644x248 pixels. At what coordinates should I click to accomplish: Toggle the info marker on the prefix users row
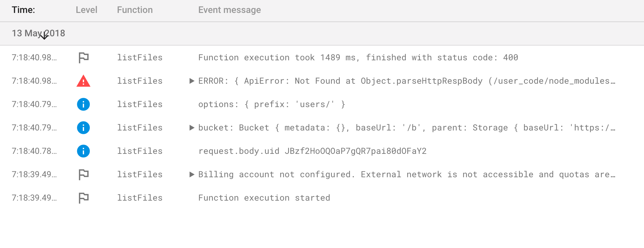(x=83, y=104)
